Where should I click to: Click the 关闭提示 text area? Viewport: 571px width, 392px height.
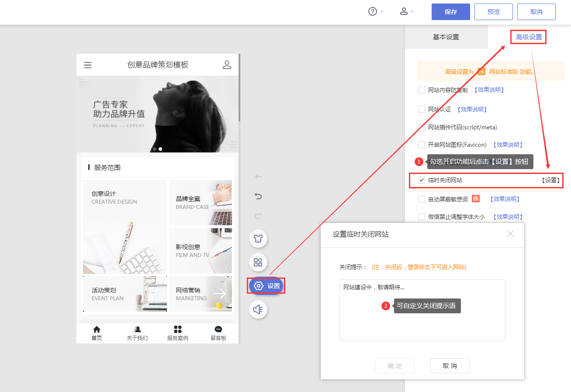[422, 310]
